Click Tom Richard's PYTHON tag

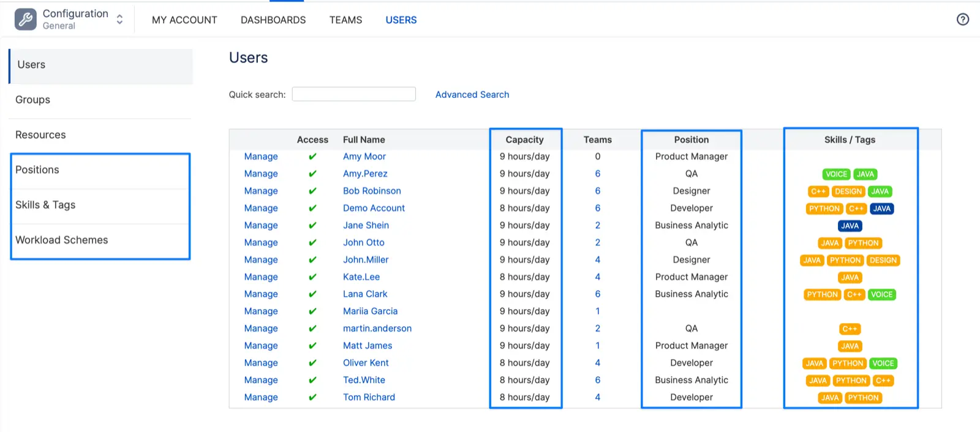(863, 398)
